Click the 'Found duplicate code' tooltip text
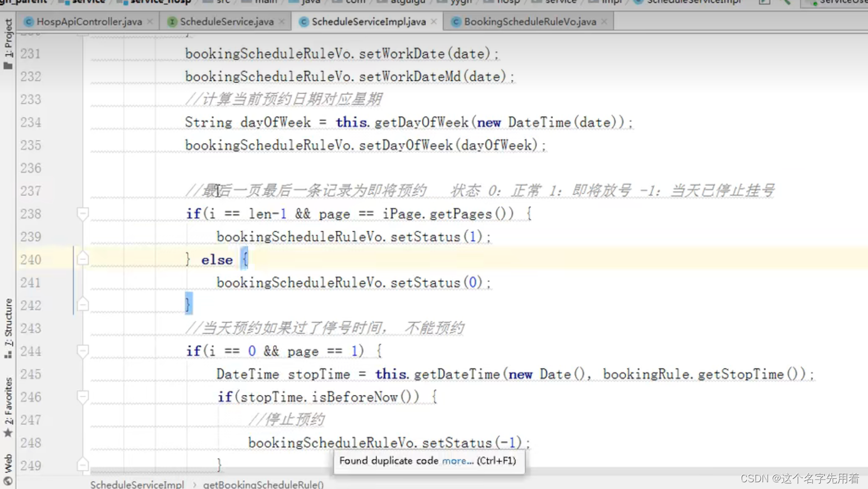This screenshot has width=868, height=489. (x=388, y=460)
